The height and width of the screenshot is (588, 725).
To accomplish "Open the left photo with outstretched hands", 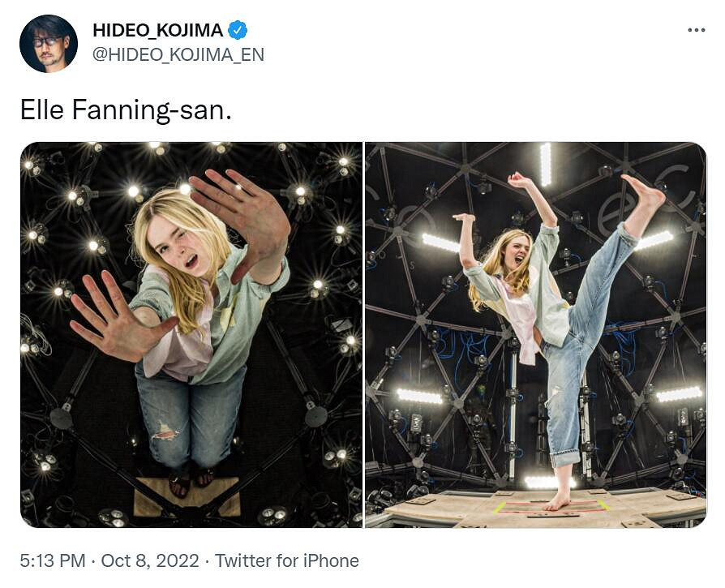I will pyautogui.click(x=191, y=334).
